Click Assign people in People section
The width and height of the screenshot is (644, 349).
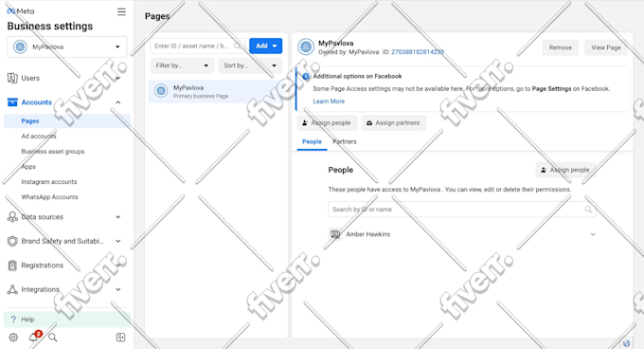(x=565, y=170)
